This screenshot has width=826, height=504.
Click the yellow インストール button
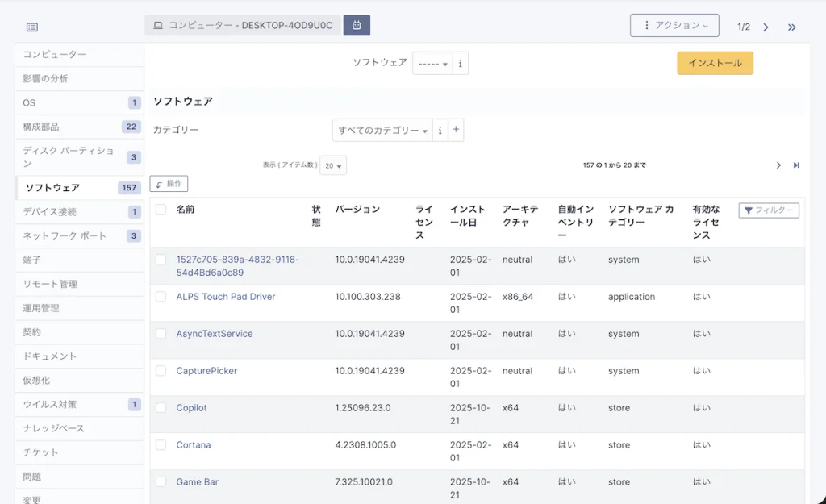click(715, 63)
